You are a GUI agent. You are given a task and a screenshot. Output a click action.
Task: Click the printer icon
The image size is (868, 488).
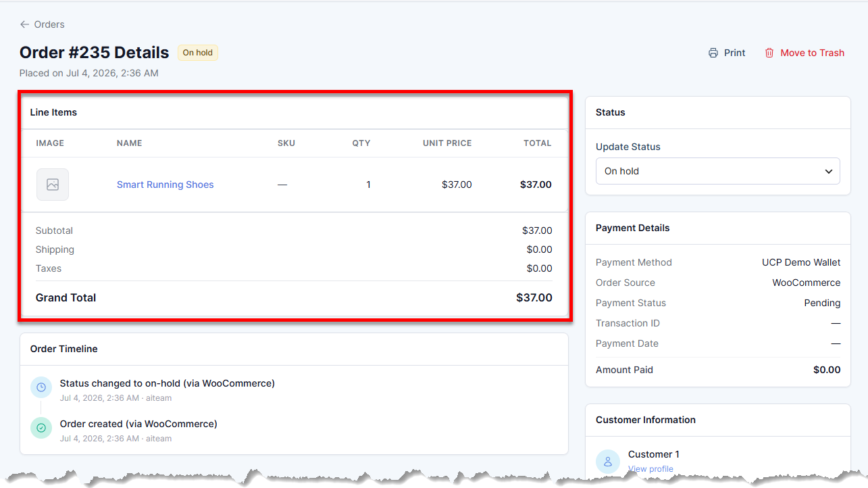click(713, 53)
